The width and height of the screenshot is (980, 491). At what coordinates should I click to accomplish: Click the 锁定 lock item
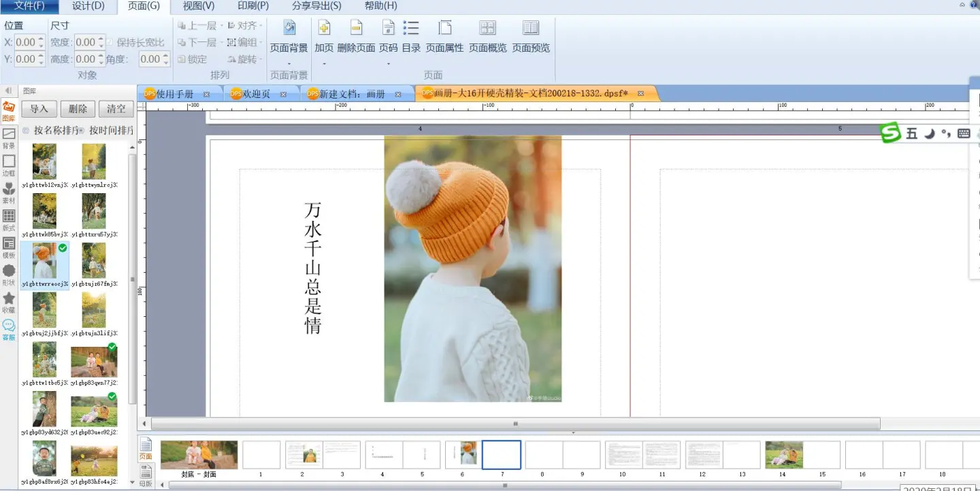(192, 59)
